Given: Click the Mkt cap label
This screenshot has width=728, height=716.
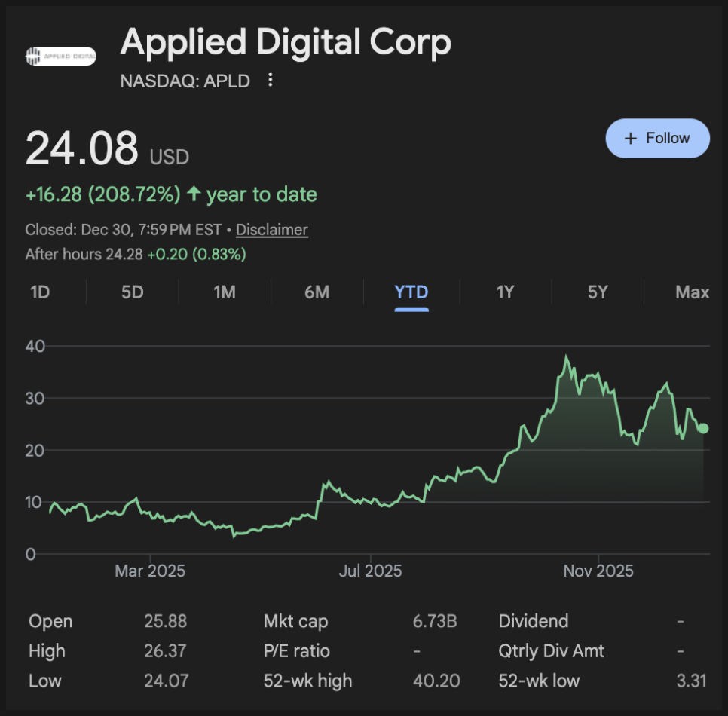Looking at the screenshot, I should point(295,622).
